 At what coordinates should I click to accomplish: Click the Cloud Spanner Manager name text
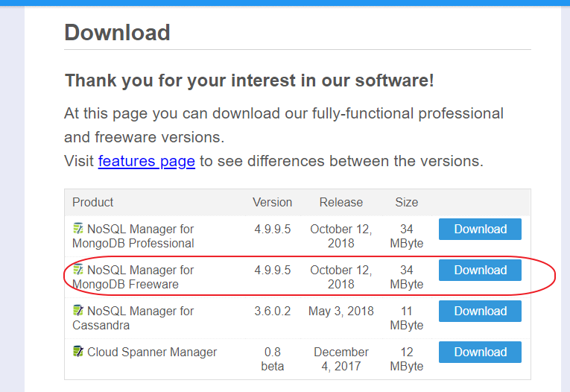[x=152, y=352]
